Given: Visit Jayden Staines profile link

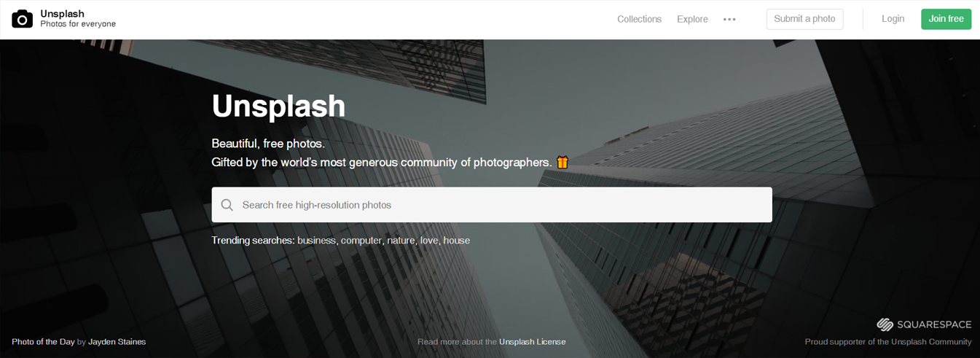Looking at the screenshot, I should click(x=117, y=342).
